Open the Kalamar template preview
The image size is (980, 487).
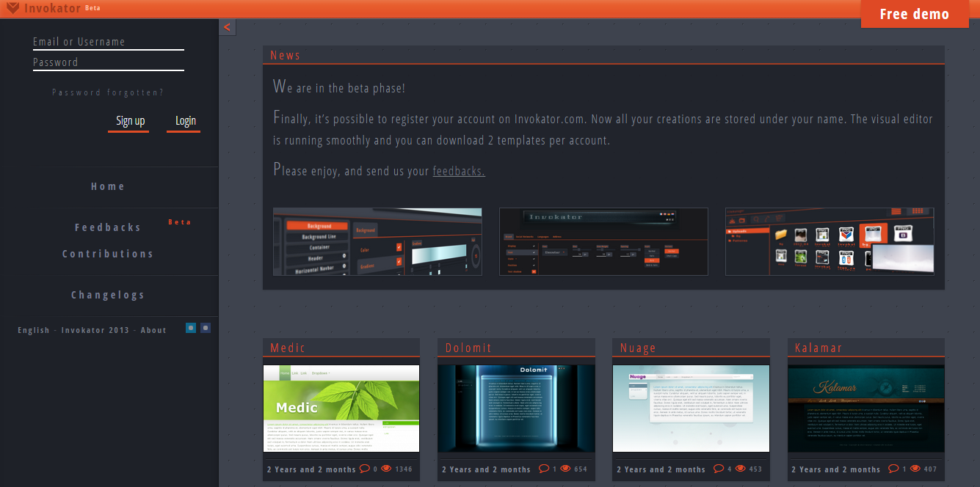[x=865, y=409]
